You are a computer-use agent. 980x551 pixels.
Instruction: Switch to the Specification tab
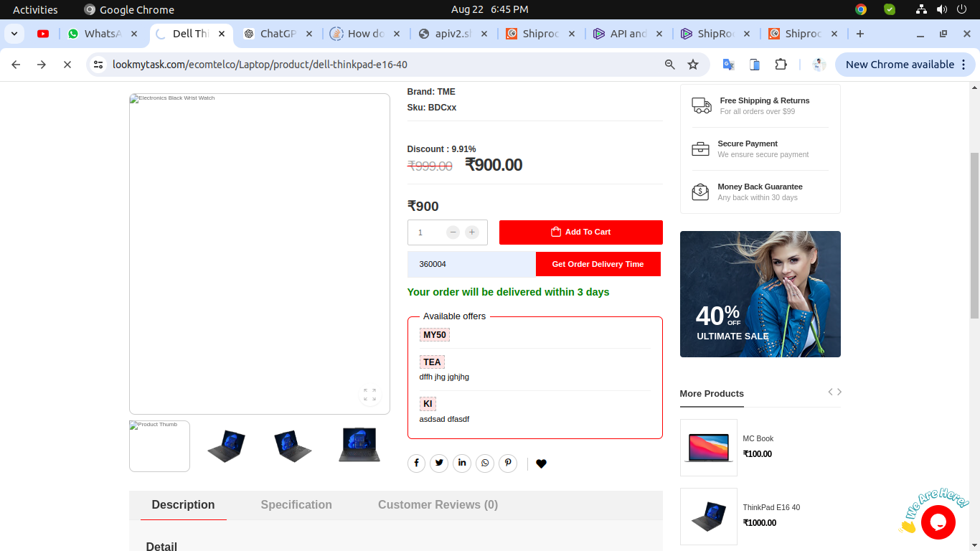point(296,505)
